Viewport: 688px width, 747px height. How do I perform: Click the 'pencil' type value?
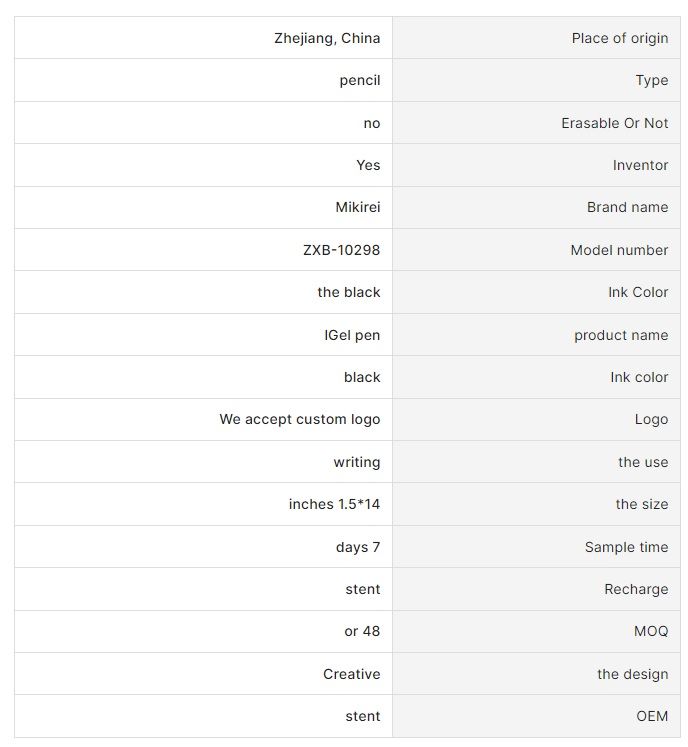(x=360, y=80)
